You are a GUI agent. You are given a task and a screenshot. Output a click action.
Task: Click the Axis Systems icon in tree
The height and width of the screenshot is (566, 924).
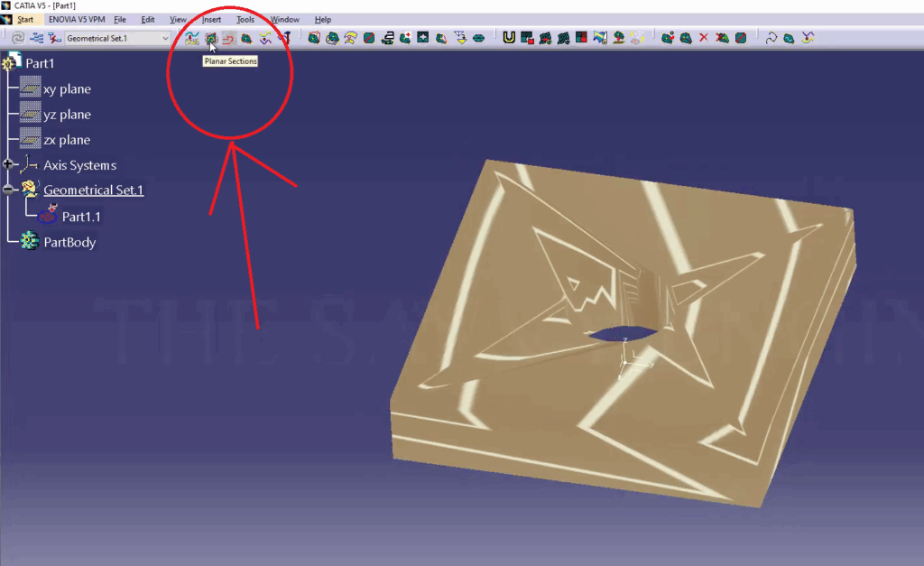click(x=30, y=165)
